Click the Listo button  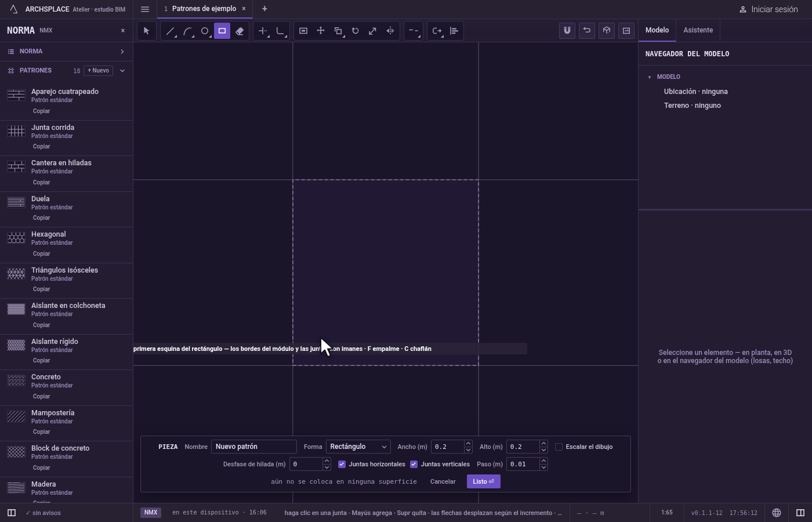(483, 481)
